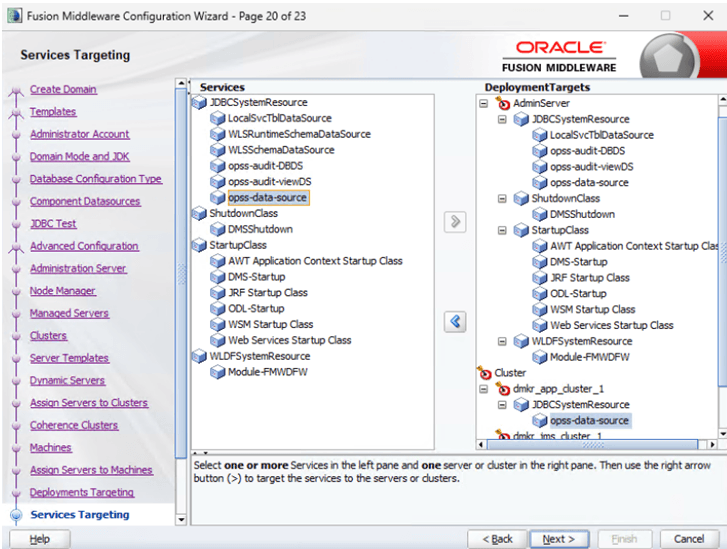Image resolution: width=727 pixels, height=549 pixels.
Task: Collapse StartupClass under AdminServer
Action: click(x=502, y=230)
